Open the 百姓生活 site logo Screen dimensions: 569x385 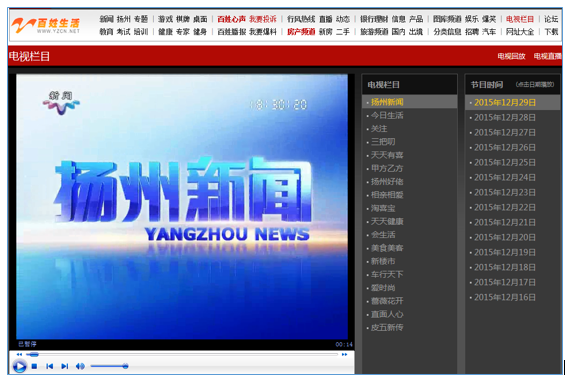46,25
